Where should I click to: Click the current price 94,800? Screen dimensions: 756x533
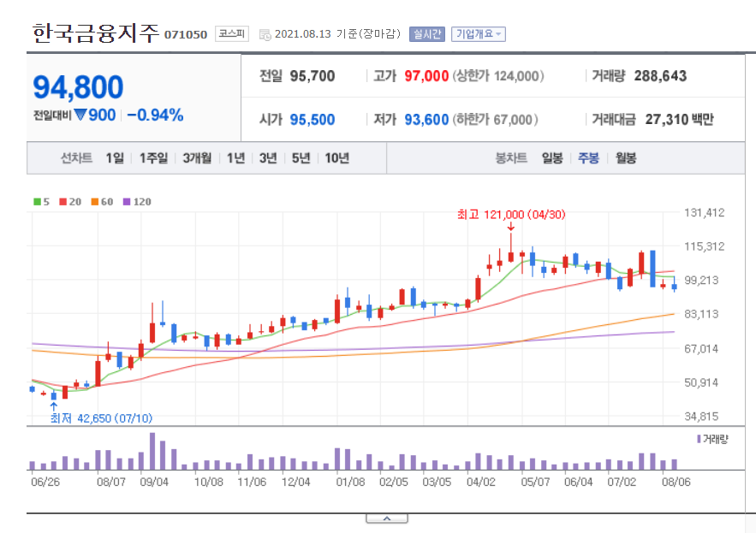tap(78, 87)
